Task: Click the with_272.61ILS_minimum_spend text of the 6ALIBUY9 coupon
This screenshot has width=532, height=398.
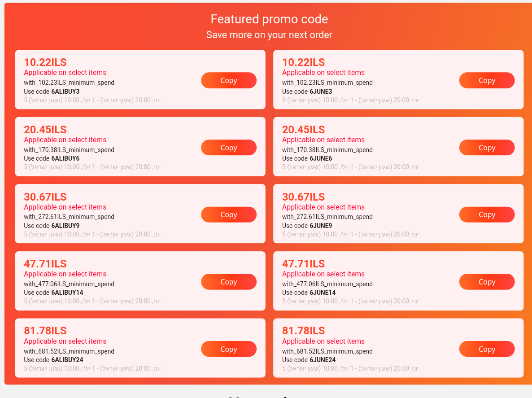Action: click(x=69, y=217)
